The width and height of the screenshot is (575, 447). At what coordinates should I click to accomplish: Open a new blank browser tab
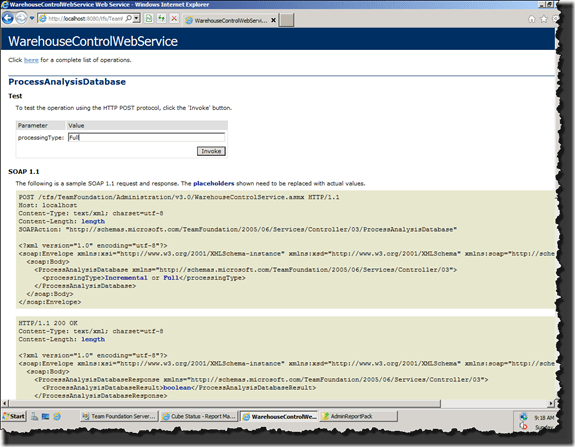(x=286, y=20)
